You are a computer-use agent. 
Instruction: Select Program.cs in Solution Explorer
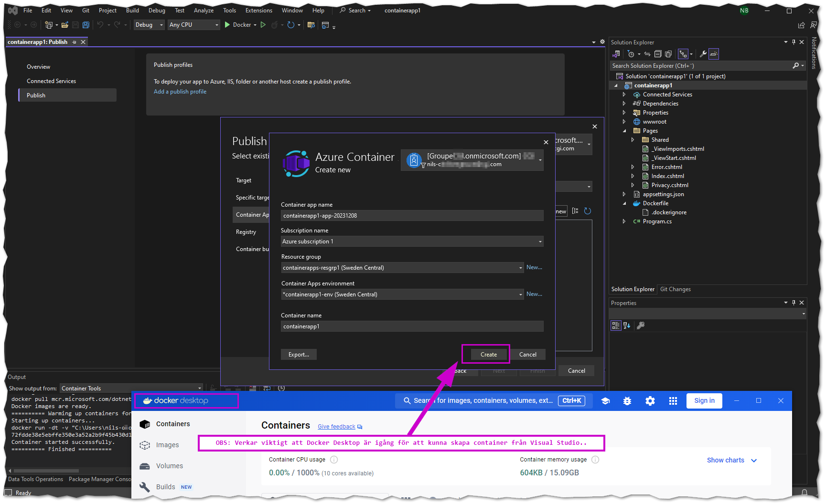pos(657,221)
